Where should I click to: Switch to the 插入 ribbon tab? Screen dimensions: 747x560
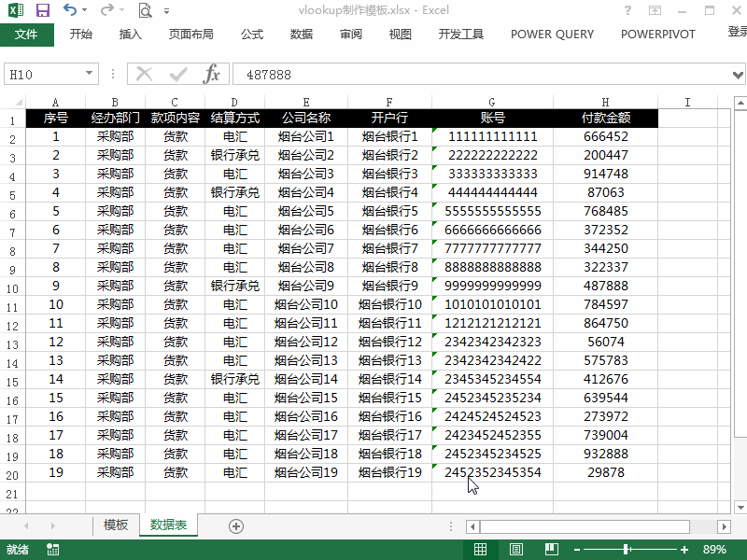[x=131, y=35]
